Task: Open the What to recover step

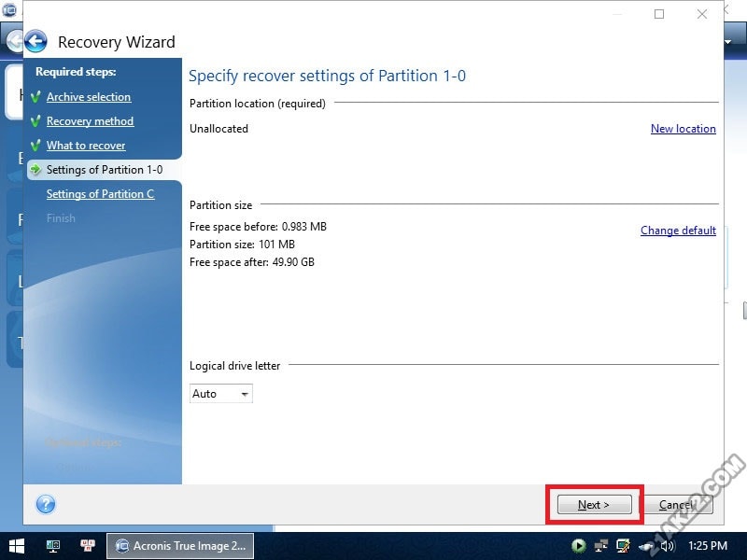Action: point(86,146)
